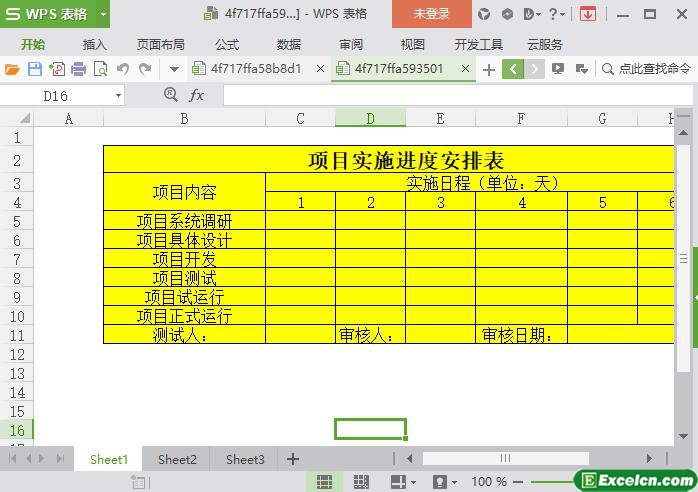Click the title cell 项目实施进度安排表
The height and width of the screenshot is (492, 698).
(x=406, y=160)
